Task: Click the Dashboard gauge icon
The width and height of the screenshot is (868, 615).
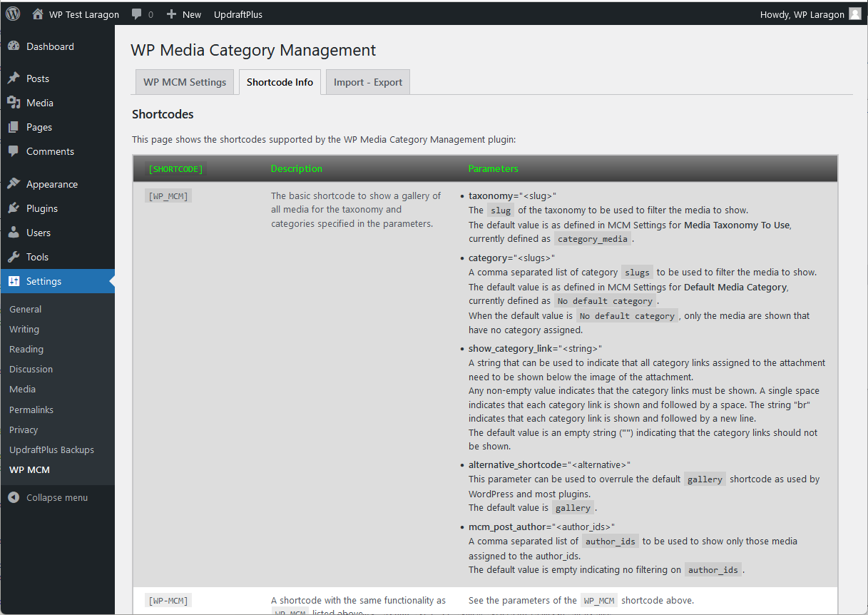Action: (x=14, y=46)
